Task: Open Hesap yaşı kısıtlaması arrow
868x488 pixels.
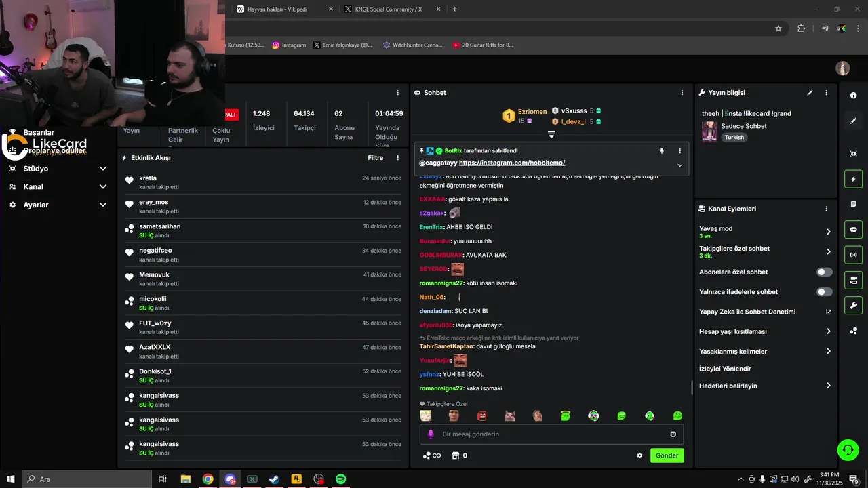Action: tap(828, 331)
